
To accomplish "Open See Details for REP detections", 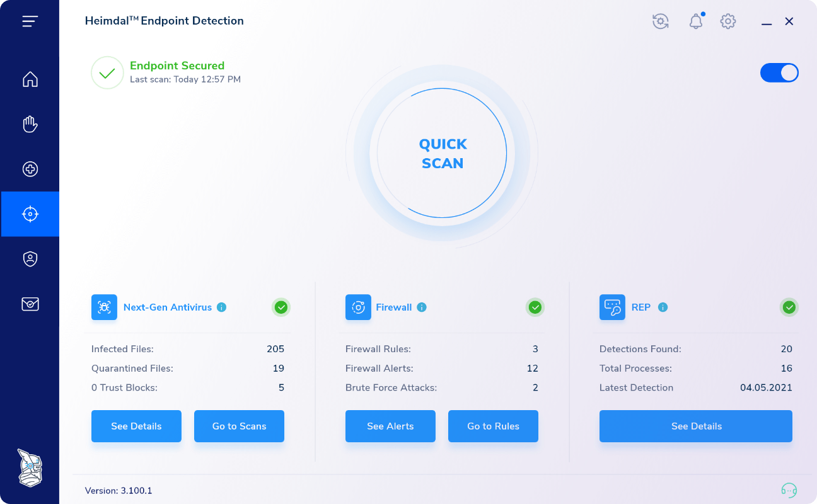I will (x=696, y=426).
